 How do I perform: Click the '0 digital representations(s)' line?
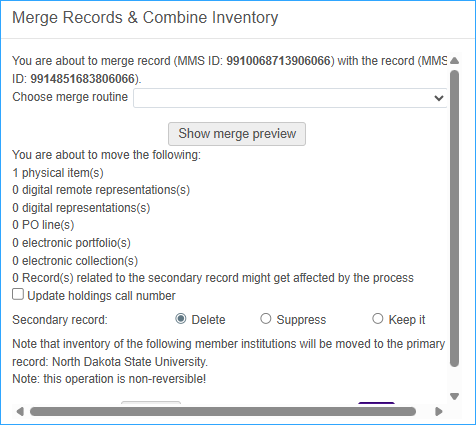(x=81, y=208)
